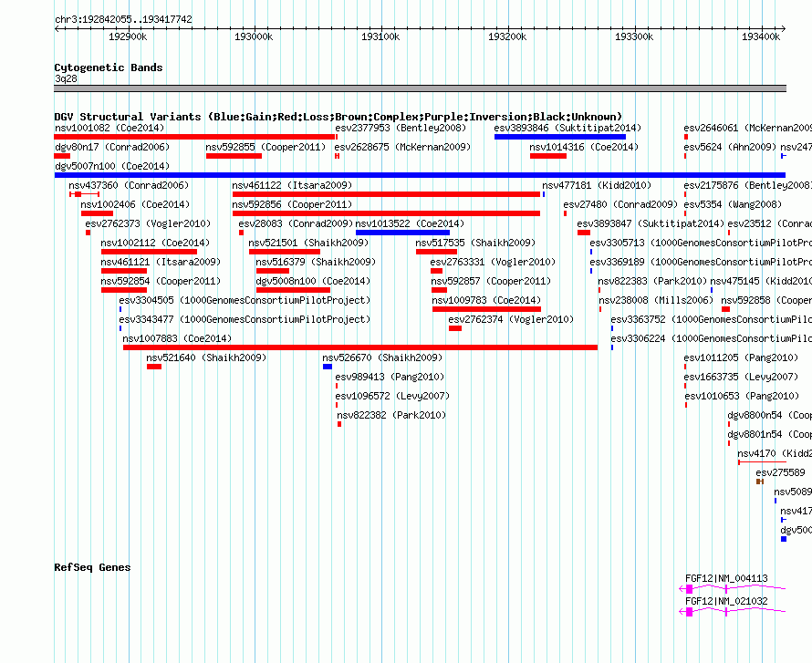This screenshot has height=663, width=812.
Task: Open nsv521640 (Shaikh2009) variant
Action: 206,357
